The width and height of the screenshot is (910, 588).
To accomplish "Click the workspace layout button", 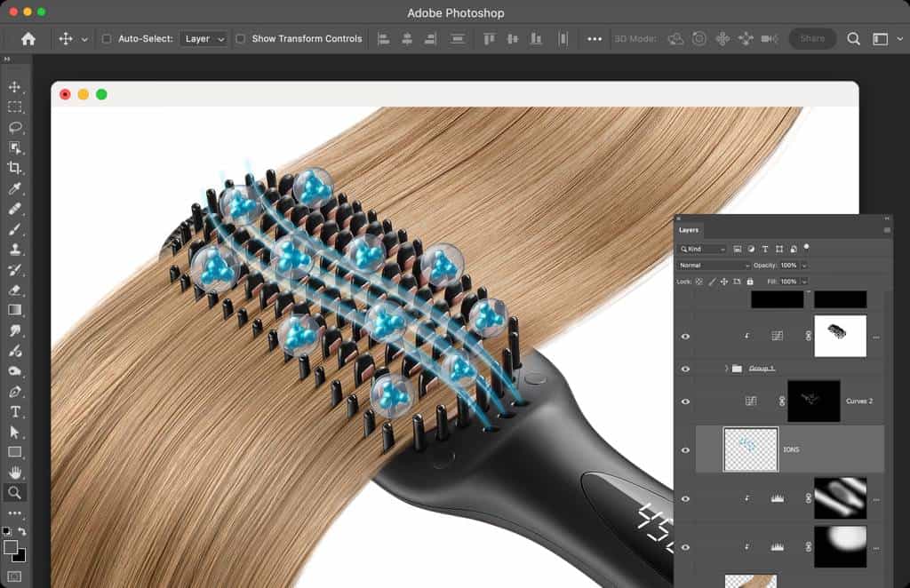I will (881, 39).
